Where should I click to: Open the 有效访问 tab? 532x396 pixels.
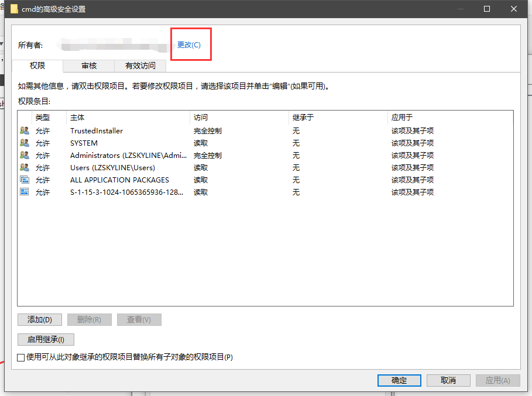(x=140, y=66)
